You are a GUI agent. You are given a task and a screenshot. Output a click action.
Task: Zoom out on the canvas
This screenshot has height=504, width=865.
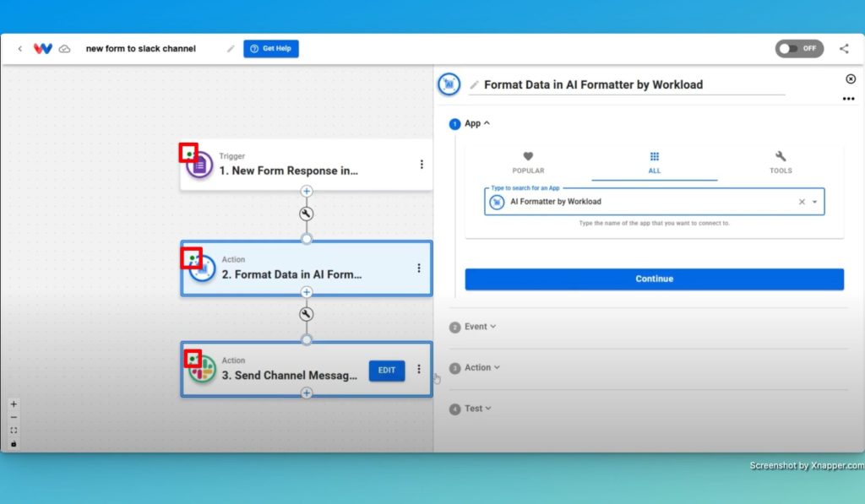(x=14, y=417)
